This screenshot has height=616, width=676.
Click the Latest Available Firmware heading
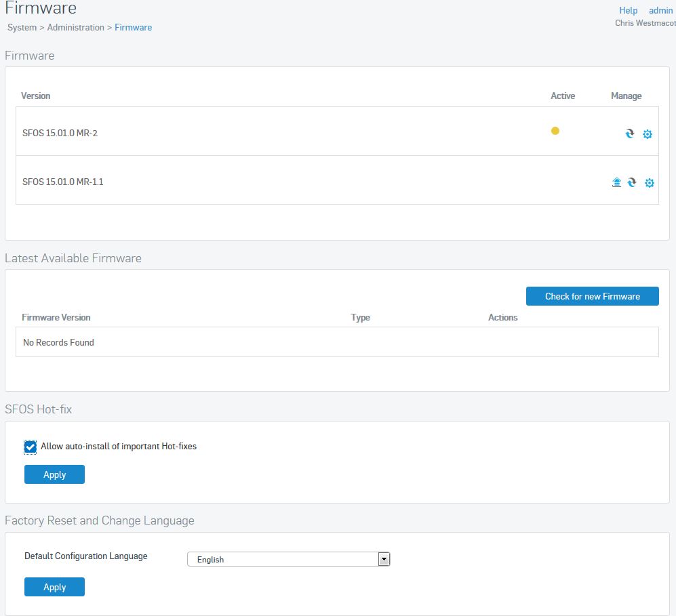[x=73, y=258]
